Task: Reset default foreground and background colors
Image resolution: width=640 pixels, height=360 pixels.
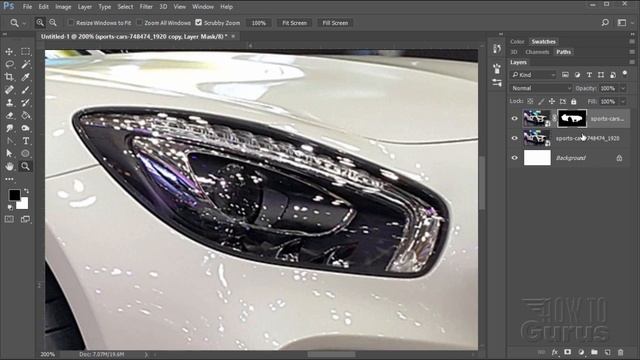Action: (x=10, y=207)
